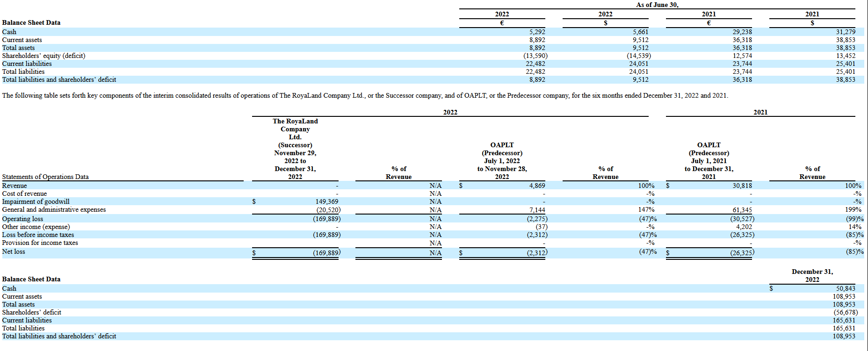Click the 'As of June 30,' header
This screenshot has height=351, width=868.
point(657,5)
